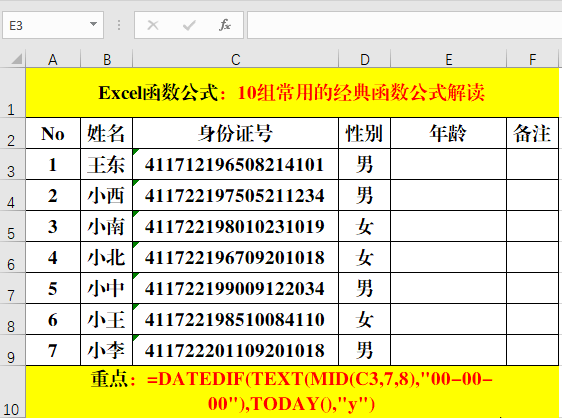
Task: Click the name cell '王东'
Action: (x=106, y=164)
